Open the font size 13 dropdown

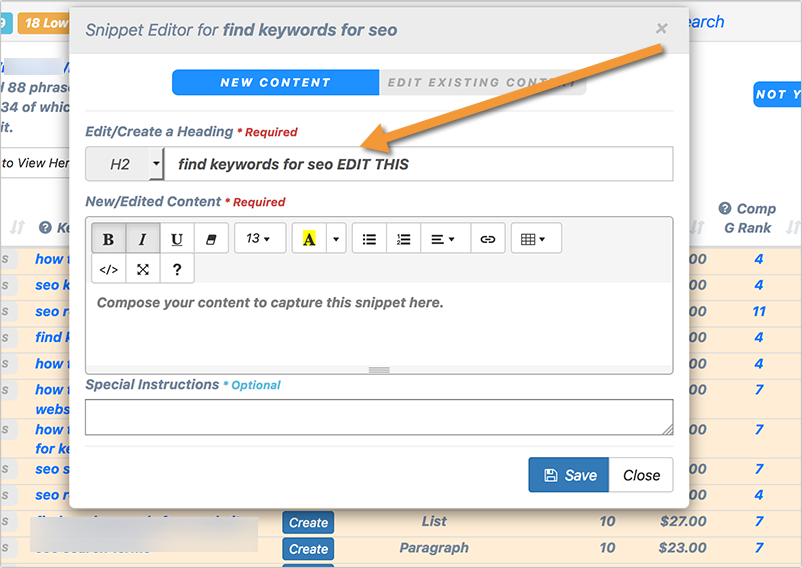click(259, 239)
